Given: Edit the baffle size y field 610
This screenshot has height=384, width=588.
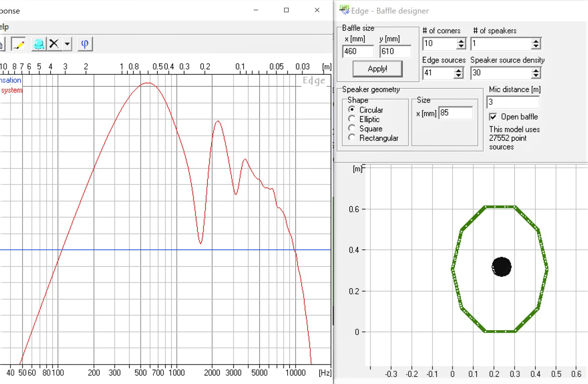Looking at the screenshot, I should [x=395, y=51].
